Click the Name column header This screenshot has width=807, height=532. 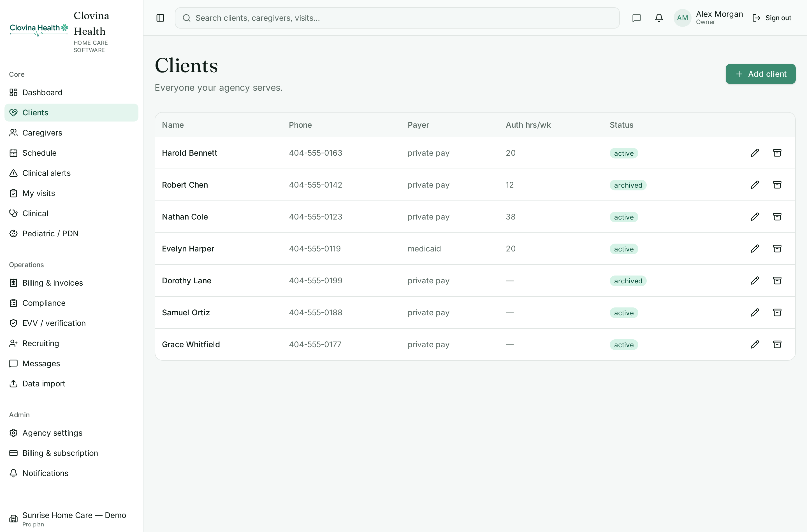pos(173,125)
